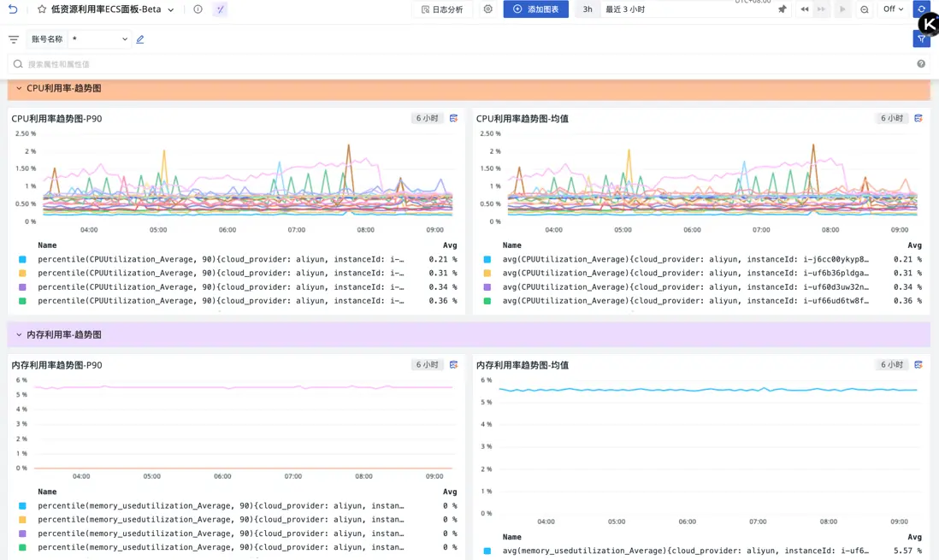The height and width of the screenshot is (560, 939).
Task: Click the blue refresh icon
Action: [921, 9]
